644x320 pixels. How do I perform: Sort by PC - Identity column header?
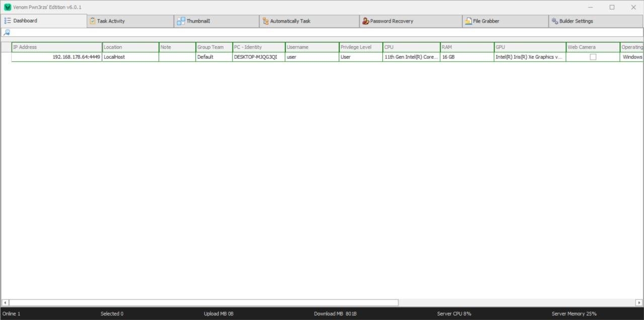point(259,47)
